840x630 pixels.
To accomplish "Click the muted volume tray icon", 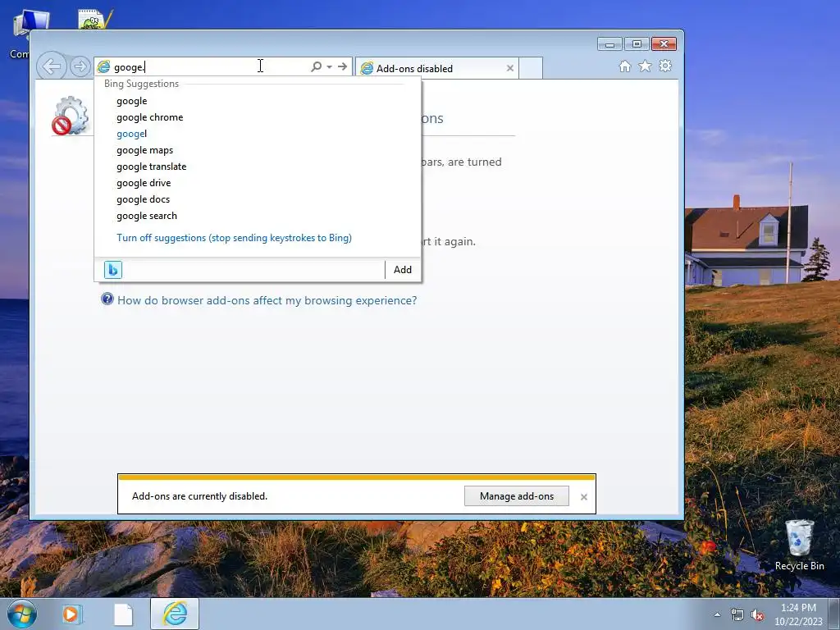I will click(757, 614).
